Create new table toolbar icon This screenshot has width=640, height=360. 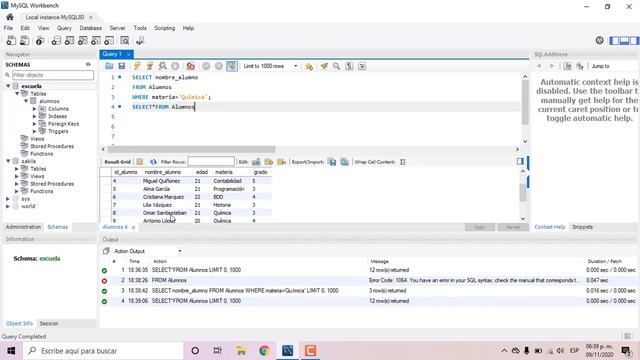click(69, 40)
